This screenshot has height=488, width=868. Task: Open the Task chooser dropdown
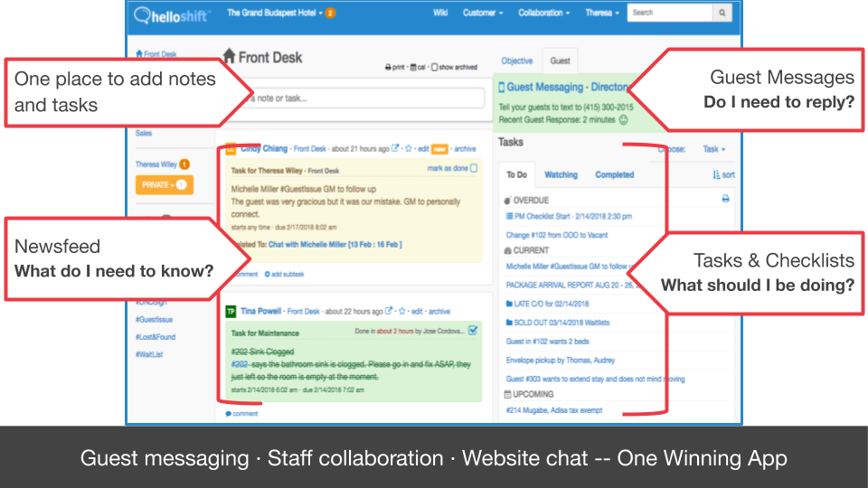point(713,149)
